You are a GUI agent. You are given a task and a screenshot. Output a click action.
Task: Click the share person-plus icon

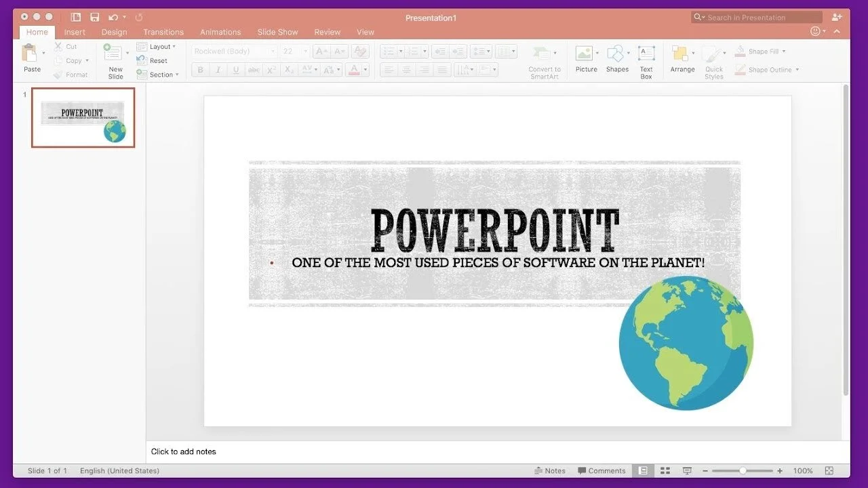[837, 17]
